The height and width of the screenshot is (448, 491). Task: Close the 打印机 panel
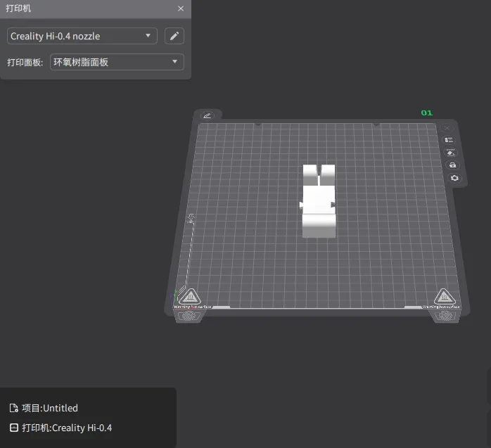click(x=181, y=8)
